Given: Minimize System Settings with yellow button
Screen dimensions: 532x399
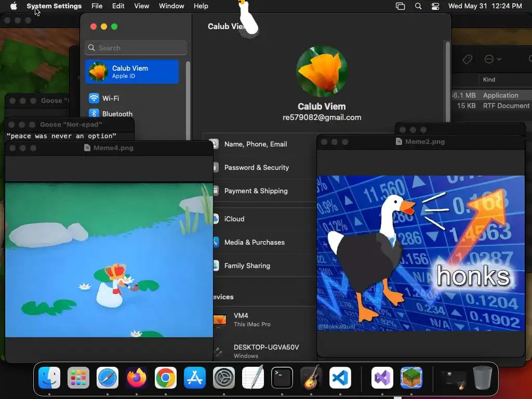Looking at the screenshot, I should pyautogui.click(x=104, y=26).
